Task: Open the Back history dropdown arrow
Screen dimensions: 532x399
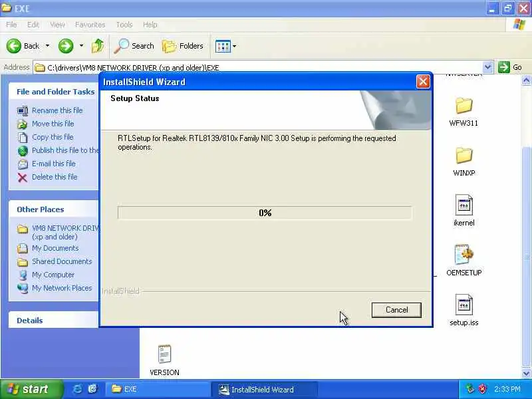Action: (x=47, y=46)
